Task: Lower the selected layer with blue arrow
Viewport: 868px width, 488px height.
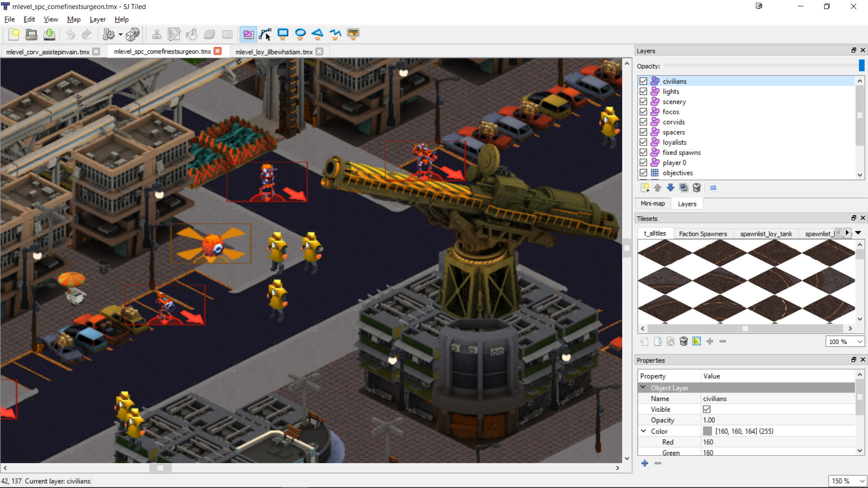Action: point(670,188)
